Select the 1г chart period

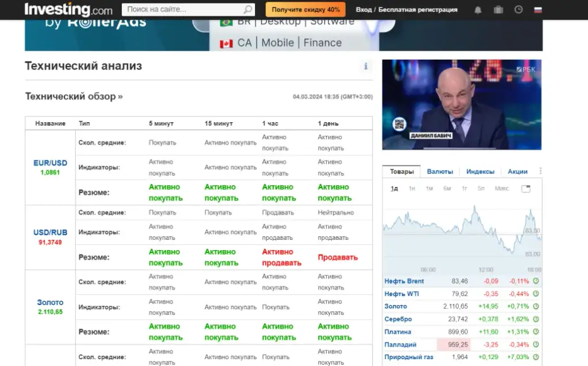(464, 188)
